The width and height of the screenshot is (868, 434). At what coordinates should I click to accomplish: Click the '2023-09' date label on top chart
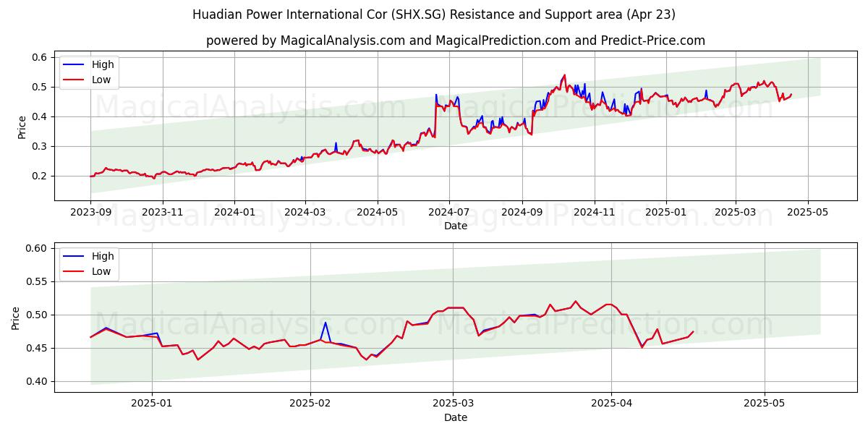click(90, 213)
